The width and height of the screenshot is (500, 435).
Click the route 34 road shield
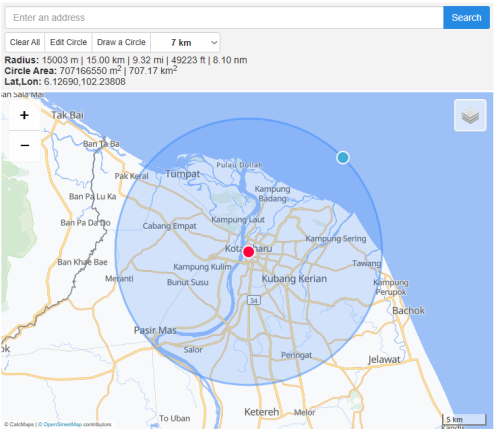[x=254, y=300]
